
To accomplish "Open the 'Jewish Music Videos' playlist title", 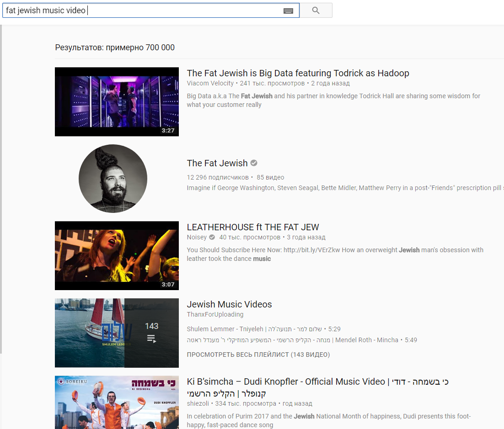I will 229,304.
